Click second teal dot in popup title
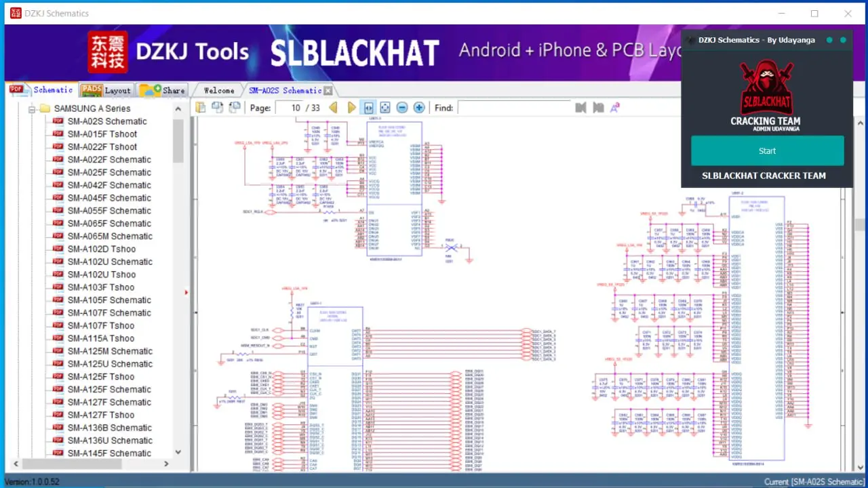 pyautogui.click(x=843, y=40)
